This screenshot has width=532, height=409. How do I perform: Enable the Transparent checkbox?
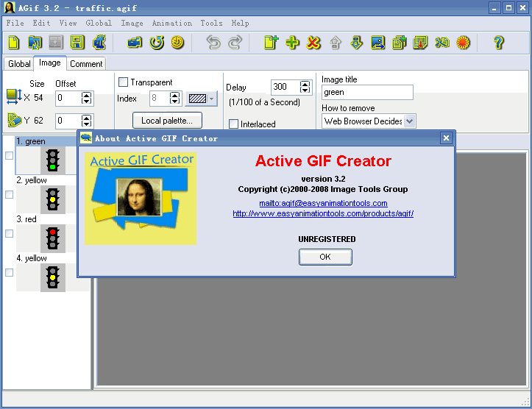pyautogui.click(x=123, y=82)
